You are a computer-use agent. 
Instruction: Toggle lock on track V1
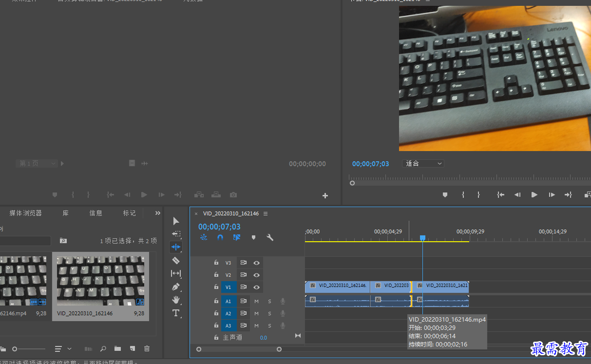(216, 287)
